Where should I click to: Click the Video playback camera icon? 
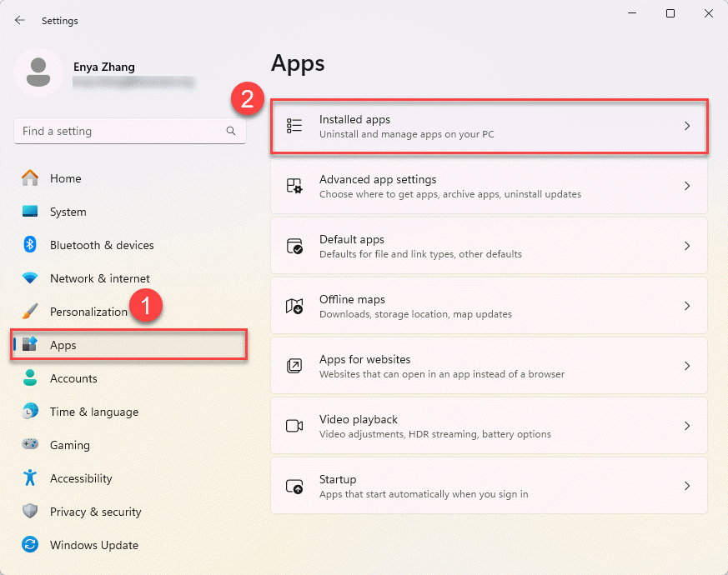(294, 426)
